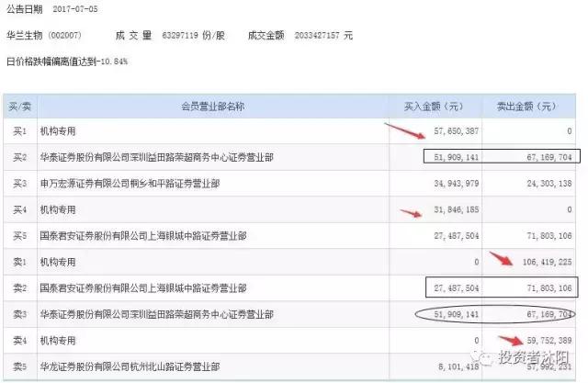Click 国泰君安 上海银城中路 name in 卖2 row
This screenshot has width=588, height=383.
point(143,288)
